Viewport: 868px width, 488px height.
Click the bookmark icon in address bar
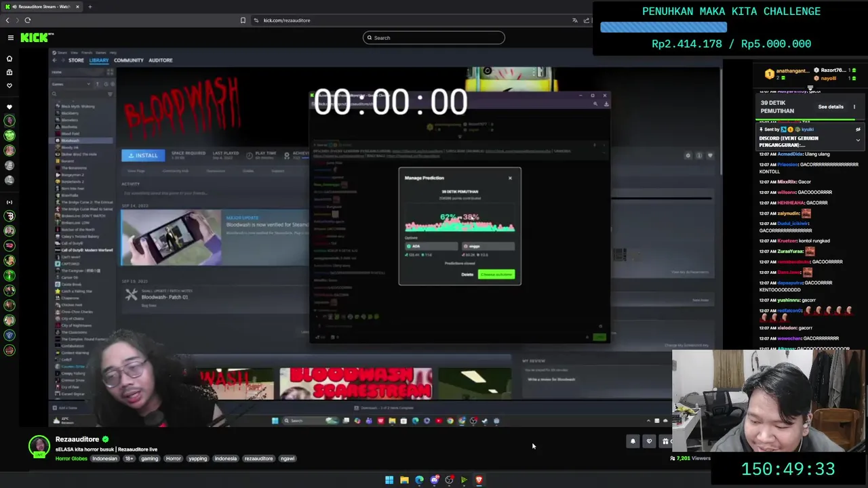coord(243,20)
